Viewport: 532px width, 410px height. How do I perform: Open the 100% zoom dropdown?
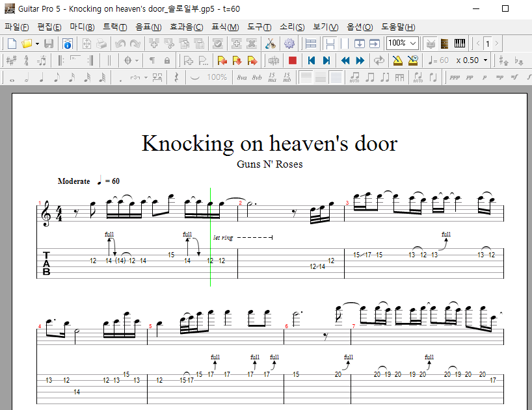click(413, 44)
